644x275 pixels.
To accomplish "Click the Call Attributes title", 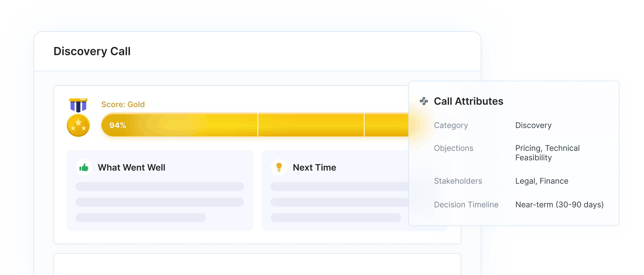I will 468,101.
